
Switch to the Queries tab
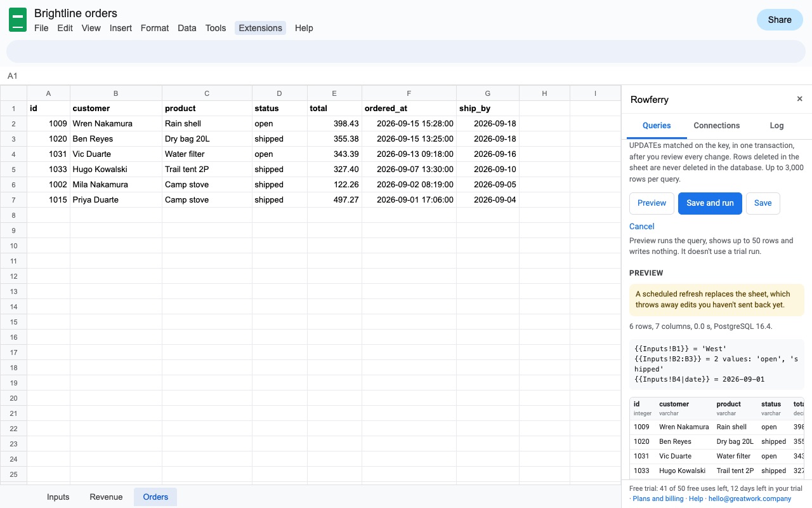tap(657, 126)
